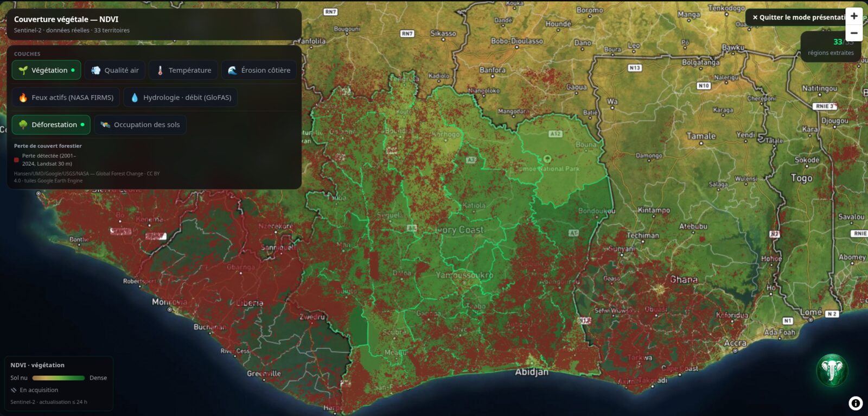Click the Bolgatanga town label

pyautogui.click(x=701, y=62)
